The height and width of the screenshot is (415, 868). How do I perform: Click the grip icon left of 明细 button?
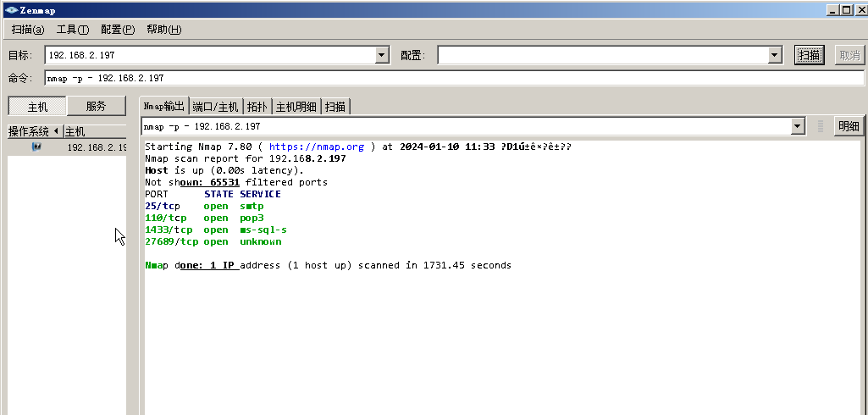tap(821, 126)
